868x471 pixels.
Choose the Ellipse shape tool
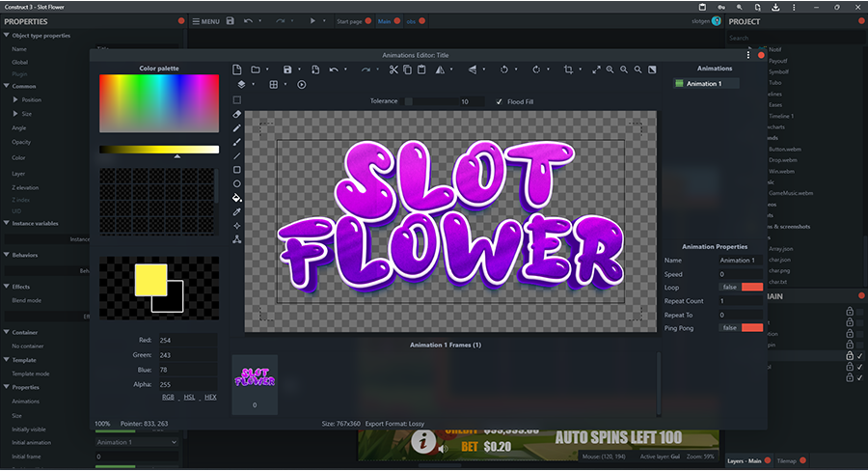click(237, 183)
